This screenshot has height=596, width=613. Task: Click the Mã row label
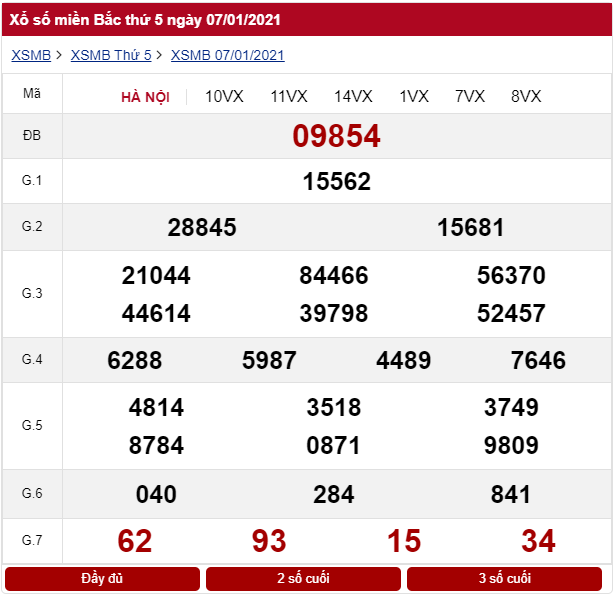(32, 93)
